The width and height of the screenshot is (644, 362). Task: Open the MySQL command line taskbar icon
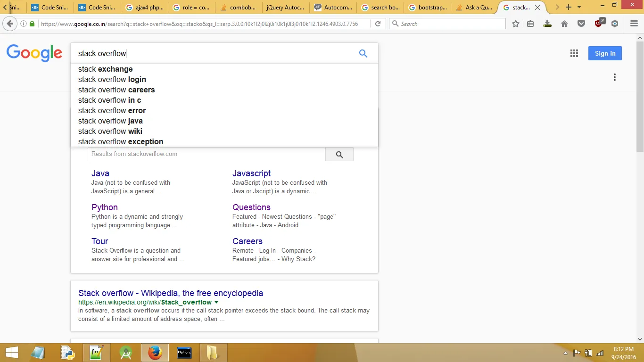(x=184, y=353)
